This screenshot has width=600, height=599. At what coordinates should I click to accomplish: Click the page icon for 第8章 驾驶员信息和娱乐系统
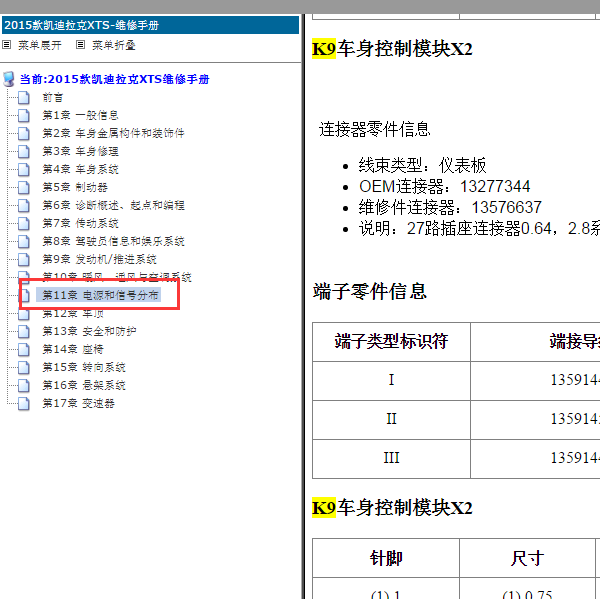point(24,241)
